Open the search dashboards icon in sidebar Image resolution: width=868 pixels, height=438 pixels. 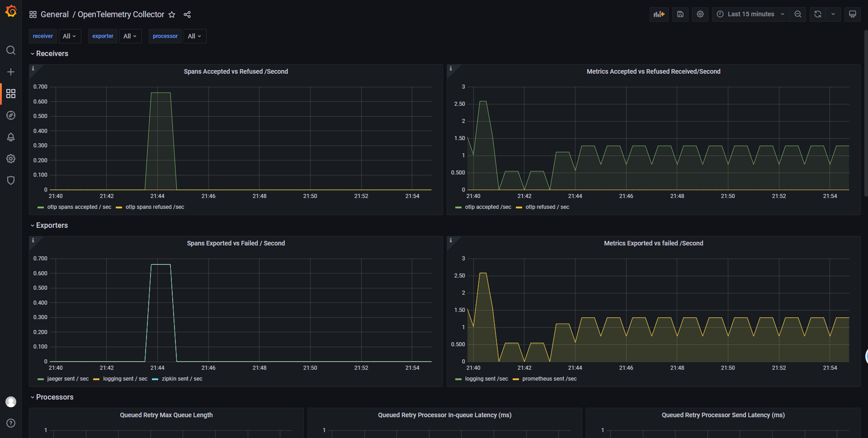pos(11,50)
